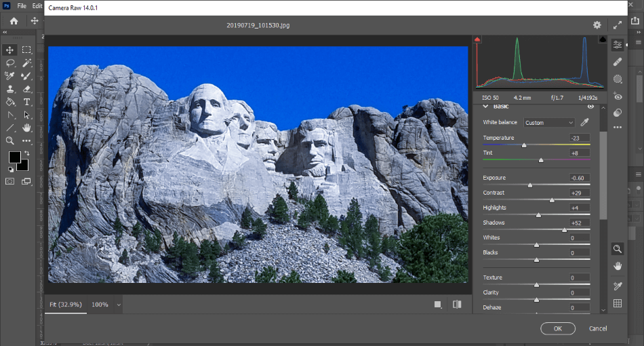Select the Brush tool

26,76
